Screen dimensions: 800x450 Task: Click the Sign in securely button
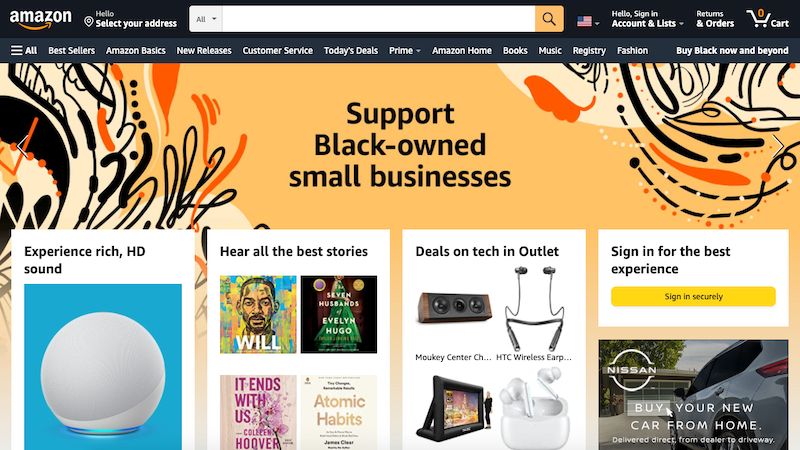point(693,296)
